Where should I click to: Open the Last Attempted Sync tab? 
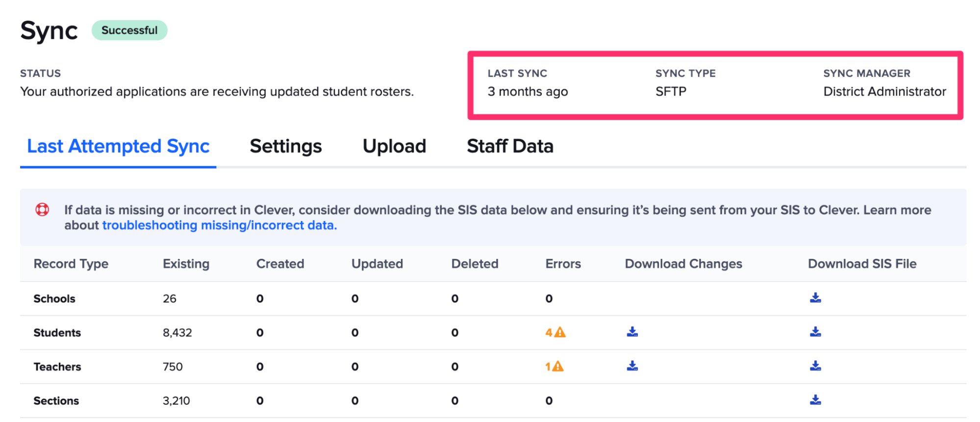point(118,146)
